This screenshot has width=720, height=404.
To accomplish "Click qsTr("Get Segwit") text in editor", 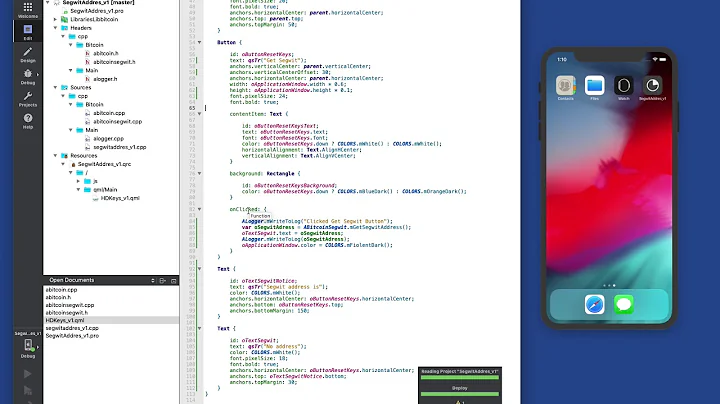I will pyautogui.click(x=277, y=60).
